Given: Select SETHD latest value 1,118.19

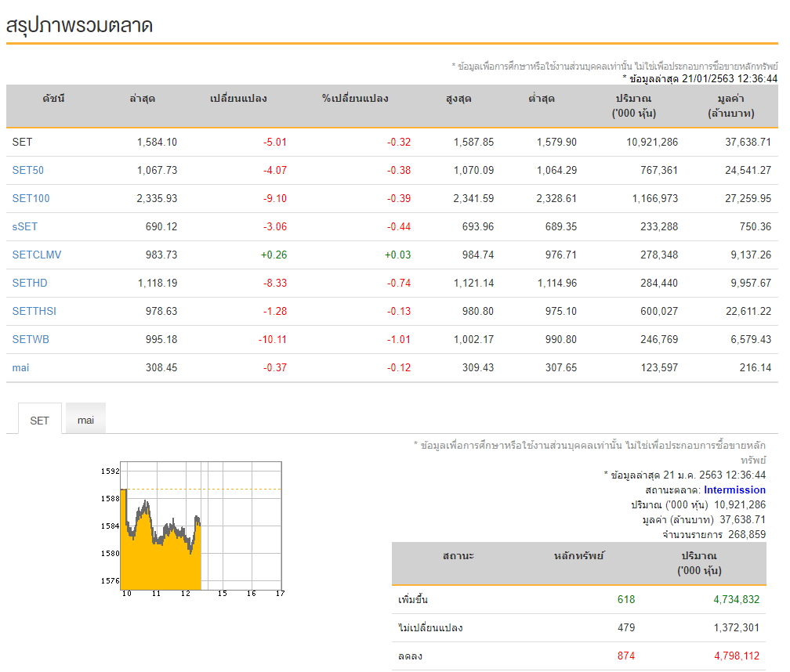Looking at the screenshot, I should [x=158, y=283].
